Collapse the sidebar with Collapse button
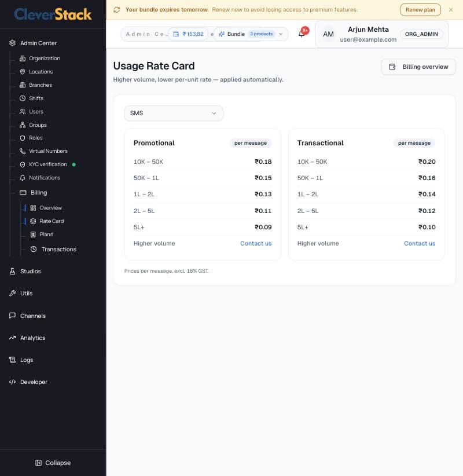 pos(53,463)
